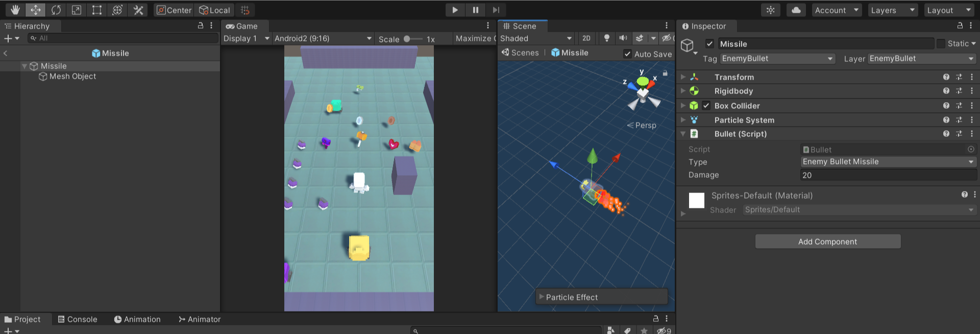Click the Damage value field
The height and width of the screenshot is (334, 980).
(x=889, y=175)
